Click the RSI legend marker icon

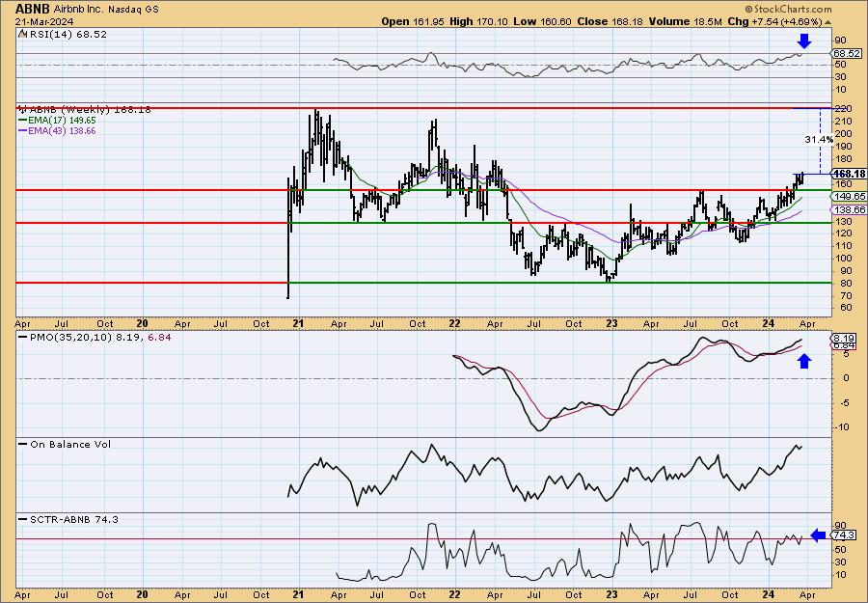(x=22, y=35)
